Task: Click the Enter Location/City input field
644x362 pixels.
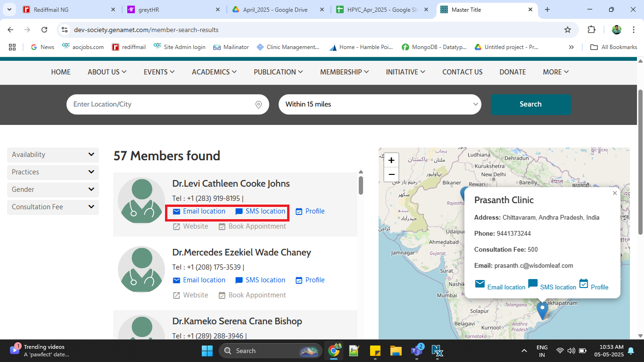Action: [x=160, y=104]
